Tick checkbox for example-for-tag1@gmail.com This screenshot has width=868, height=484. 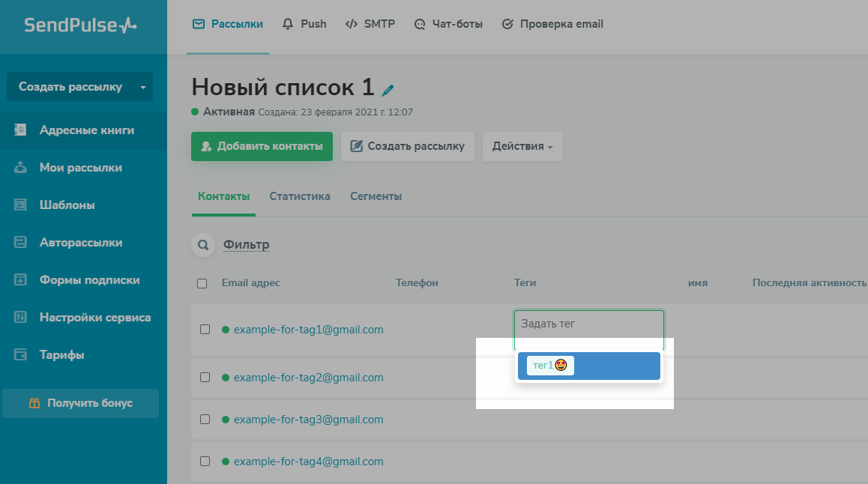[205, 330]
